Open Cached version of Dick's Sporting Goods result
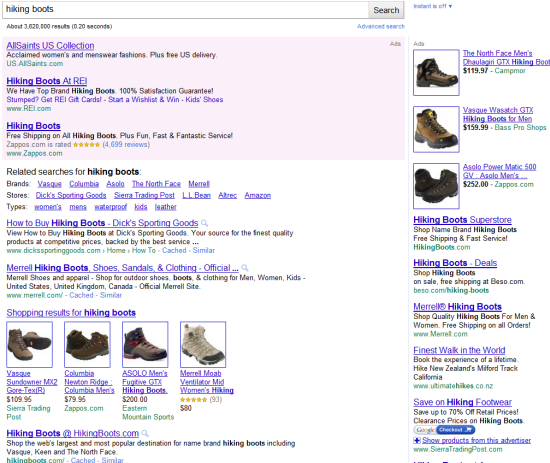The height and width of the screenshot is (463, 550). 174,250
